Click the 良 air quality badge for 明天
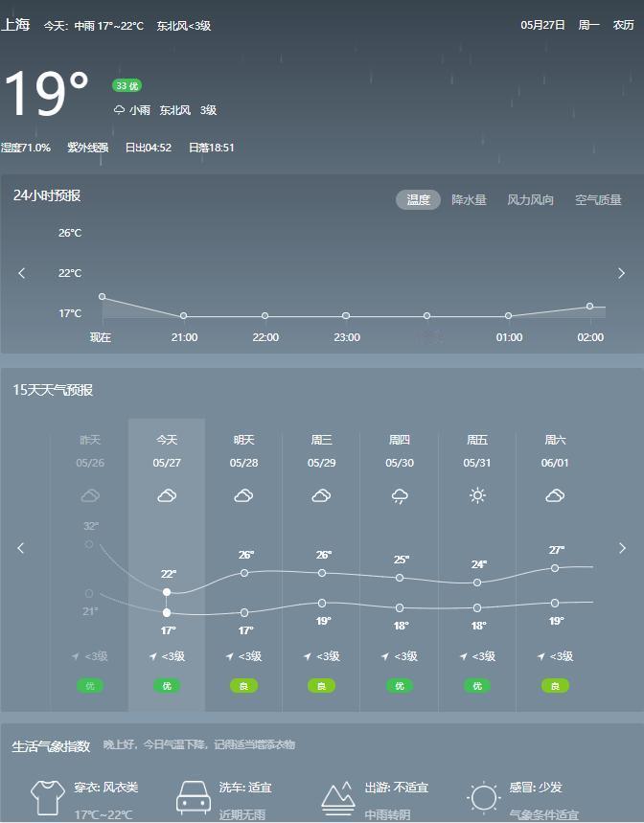 point(243,686)
